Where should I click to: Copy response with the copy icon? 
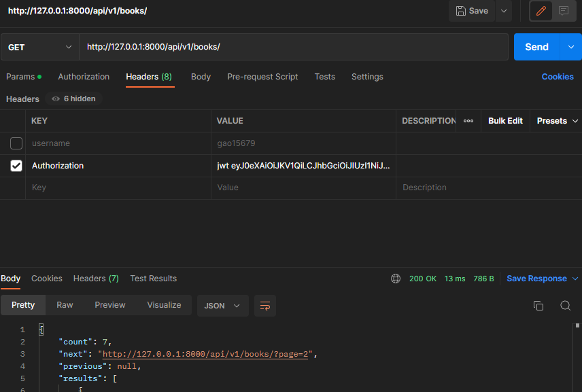click(538, 306)
